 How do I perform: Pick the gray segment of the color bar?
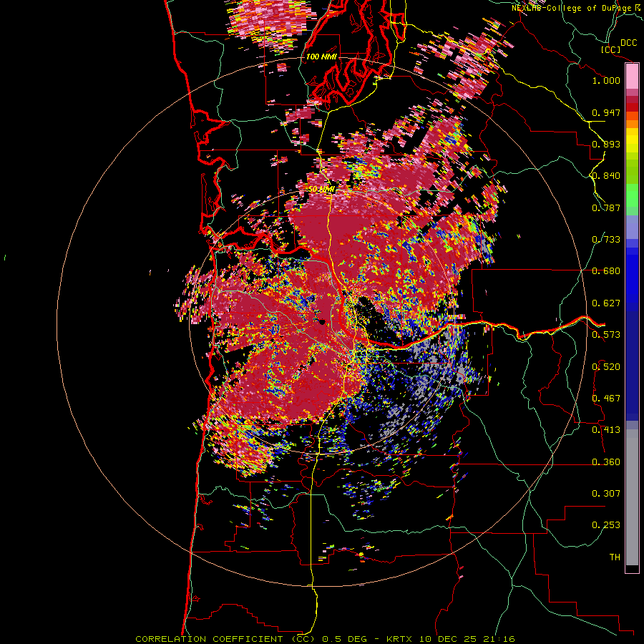[632, 497]
